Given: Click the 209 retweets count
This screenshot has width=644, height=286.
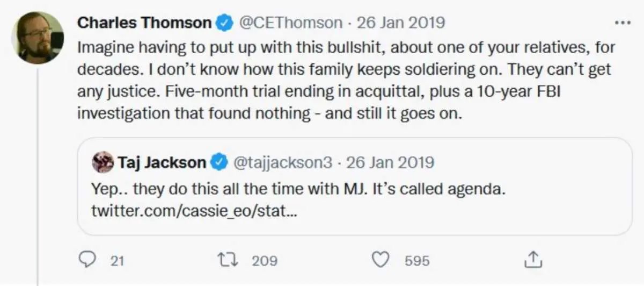Looking at the screenshot, I should point(264,261).
